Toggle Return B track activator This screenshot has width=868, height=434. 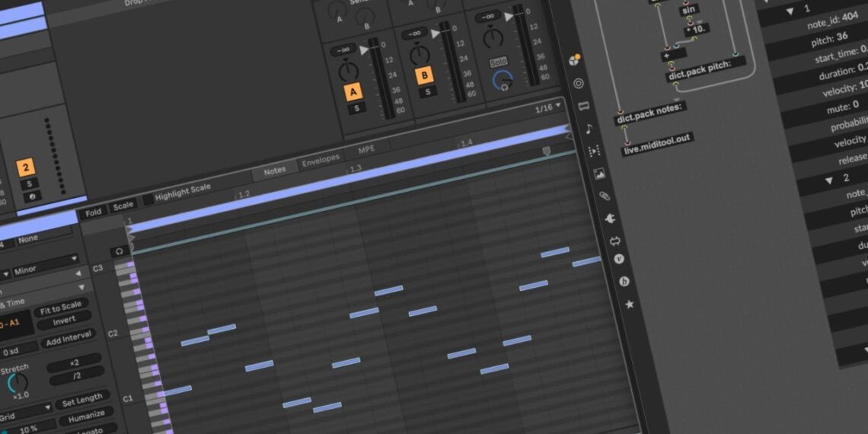(x=425, y=75)
